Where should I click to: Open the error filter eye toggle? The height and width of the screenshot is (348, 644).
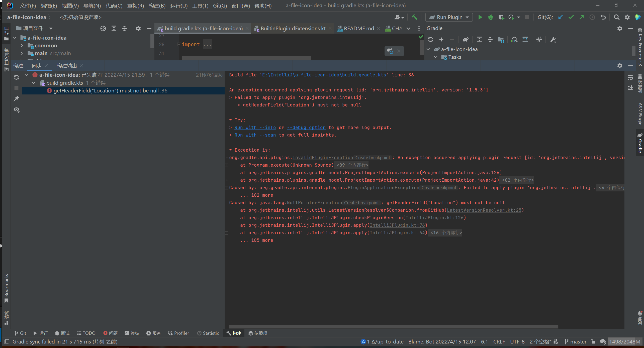point(17,110)
